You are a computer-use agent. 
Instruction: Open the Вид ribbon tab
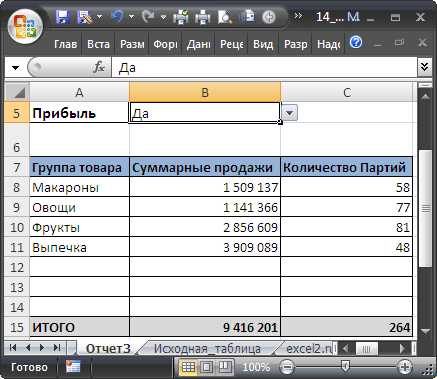click(263, 44)
